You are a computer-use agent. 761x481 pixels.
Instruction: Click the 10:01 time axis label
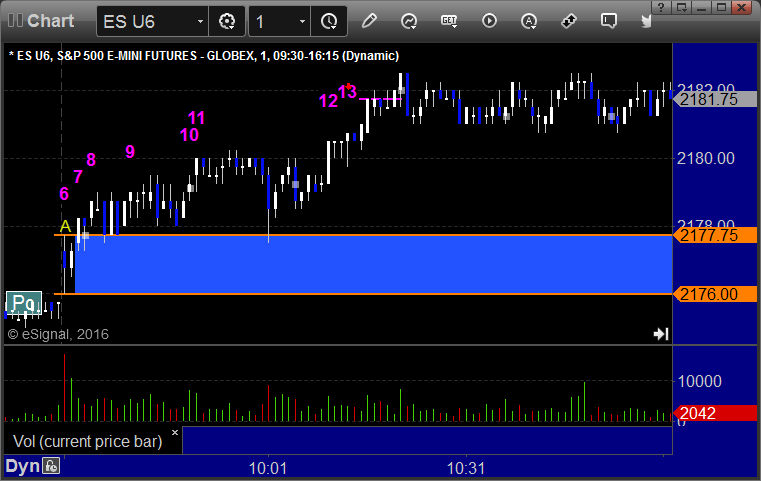pyautogui.click(x=268, y=468)
